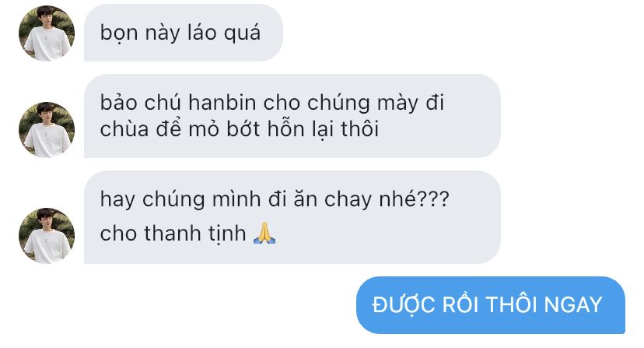This screenshot has width=644, height=348.
Task: Select the blue "ĐƯỢC RỒI THÔI NGAY" bubble
Action: pyautogui.click(x=491, y=305)
